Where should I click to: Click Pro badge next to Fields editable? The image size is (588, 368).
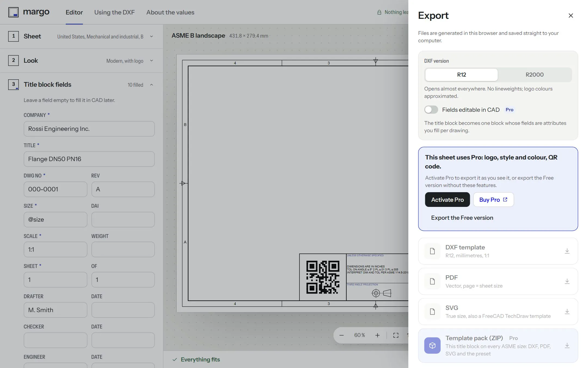click(x=509, y=110)
